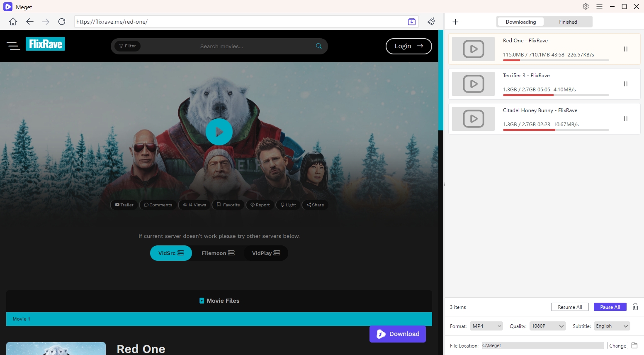Click the File Location path field
The image size is (644, 355).
542,345
